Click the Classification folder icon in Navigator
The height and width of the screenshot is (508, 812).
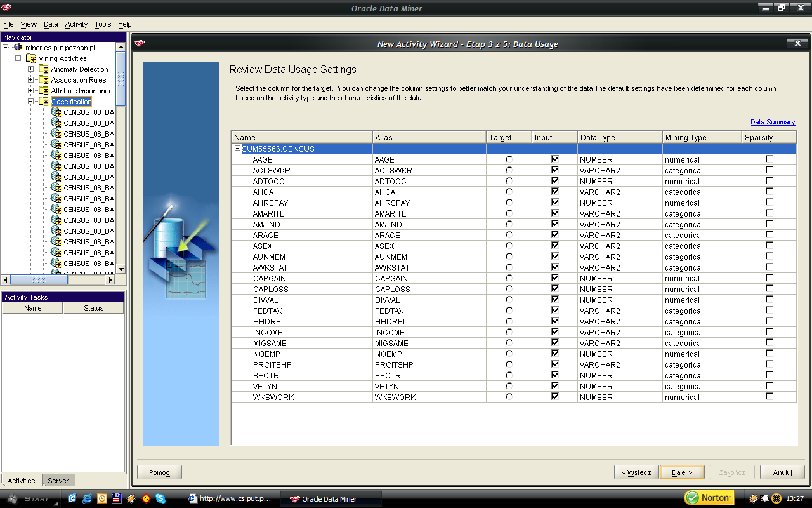(x=44, y=102)
